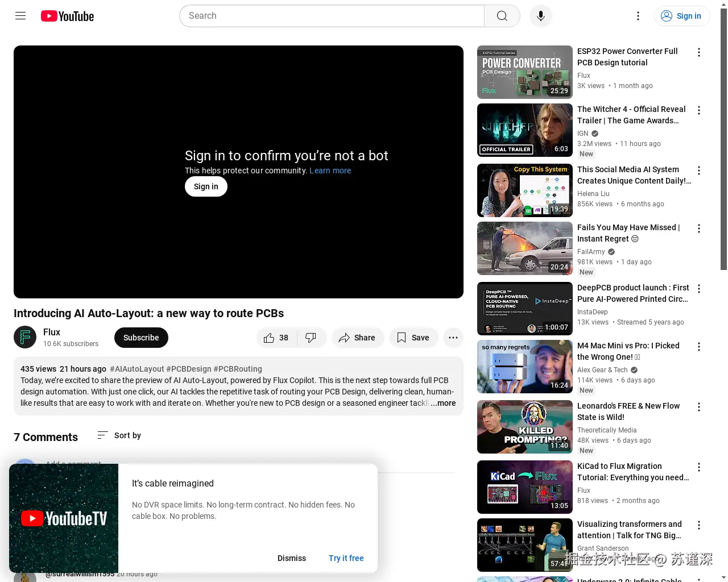Go to the YouTube home logo
728x582 pixels.
[x=67, y=16]
